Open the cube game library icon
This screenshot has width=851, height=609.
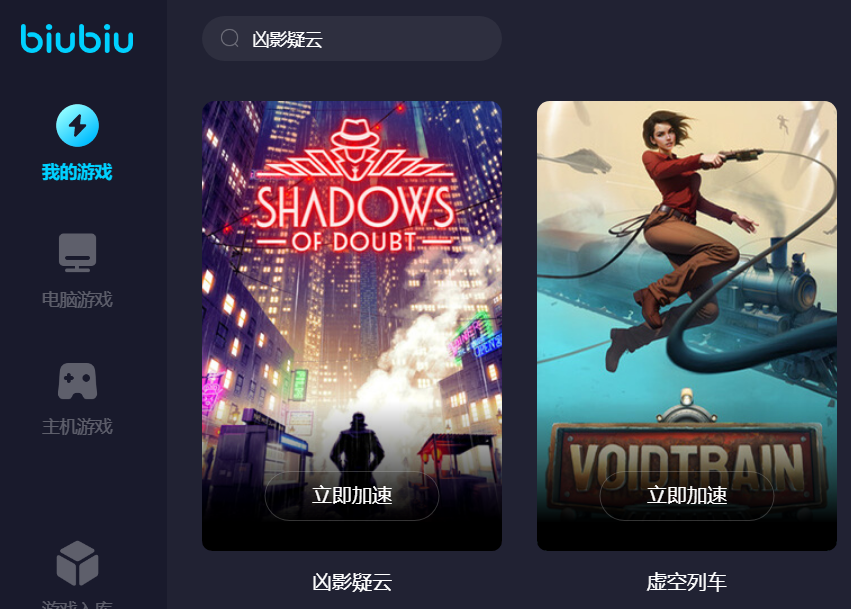click(78, 563)
